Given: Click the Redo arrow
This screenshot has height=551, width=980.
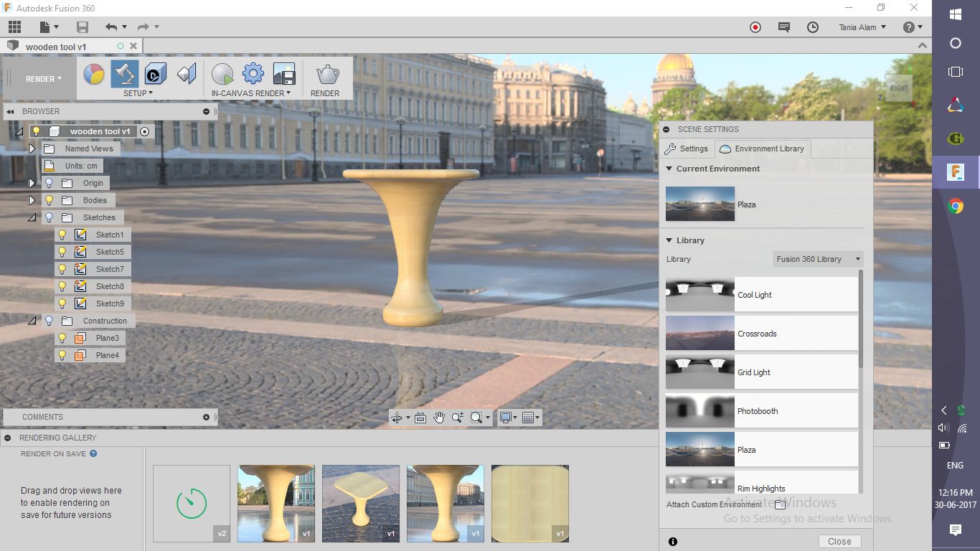Looking at the screenshot, I should tap(143, 27).
